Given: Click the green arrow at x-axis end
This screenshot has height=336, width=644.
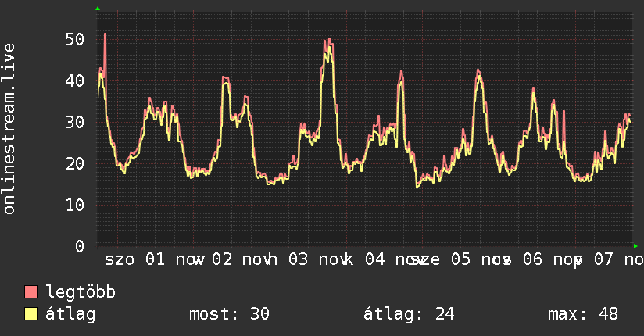Looking at the screenshot, I should [x=635, y=246].
